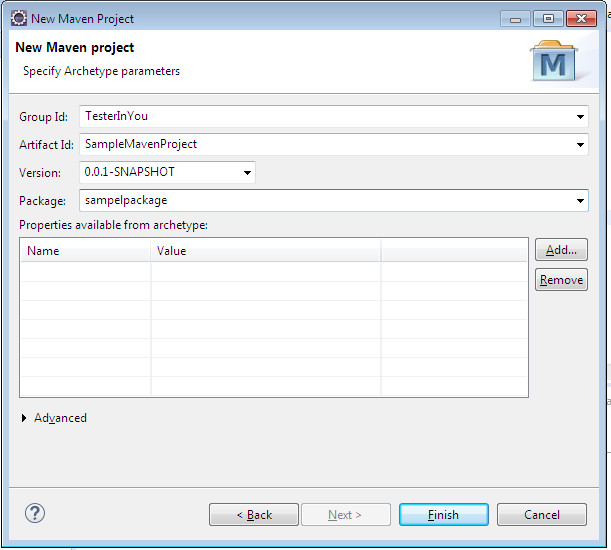Click the Value column header

coord(266,251)
